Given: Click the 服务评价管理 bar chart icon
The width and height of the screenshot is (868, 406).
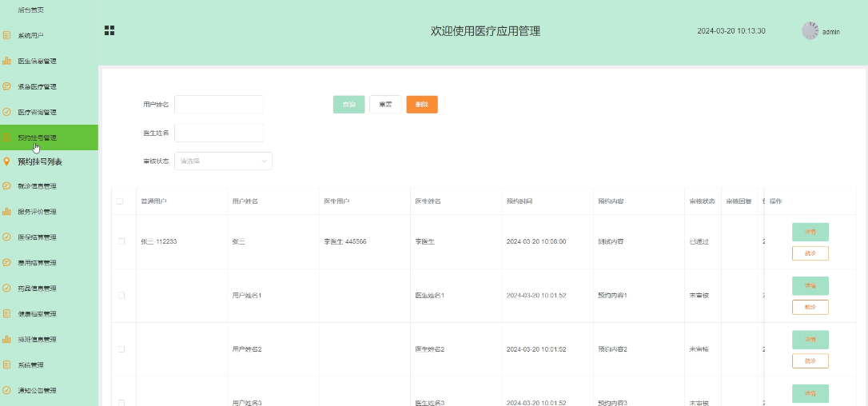Looking at the screenshot, I should [6, 212].
